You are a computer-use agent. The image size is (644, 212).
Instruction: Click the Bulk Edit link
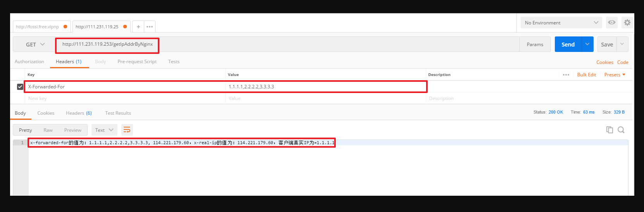click(x=587, y=75)
